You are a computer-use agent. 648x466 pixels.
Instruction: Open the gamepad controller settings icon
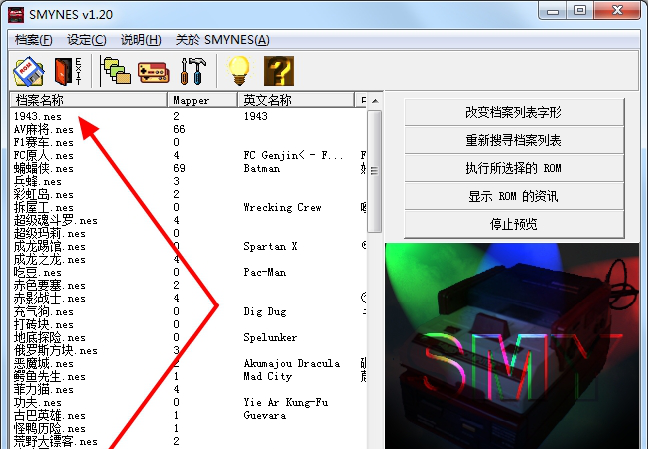point(153,72)
